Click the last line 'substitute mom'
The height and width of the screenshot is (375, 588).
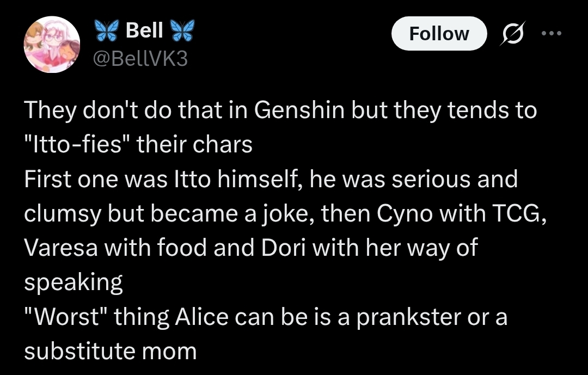[111, 352]
